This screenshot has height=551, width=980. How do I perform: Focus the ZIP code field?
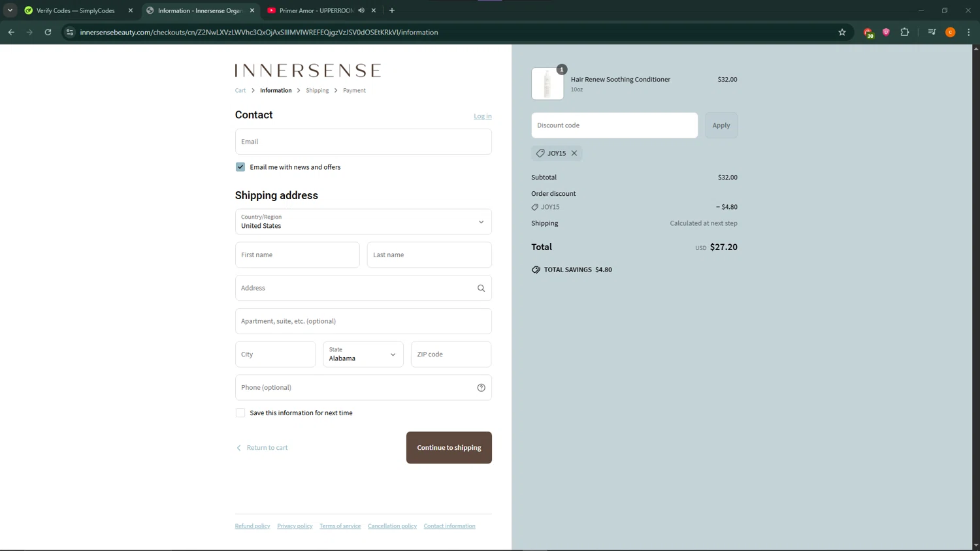point(451,354)
